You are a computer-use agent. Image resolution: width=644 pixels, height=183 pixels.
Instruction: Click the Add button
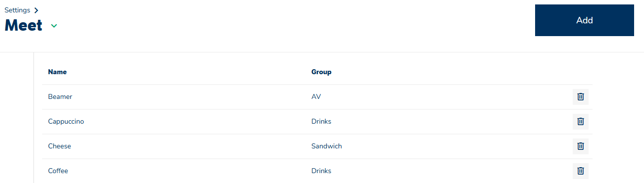pyautogui.click(x=585, y=20)
